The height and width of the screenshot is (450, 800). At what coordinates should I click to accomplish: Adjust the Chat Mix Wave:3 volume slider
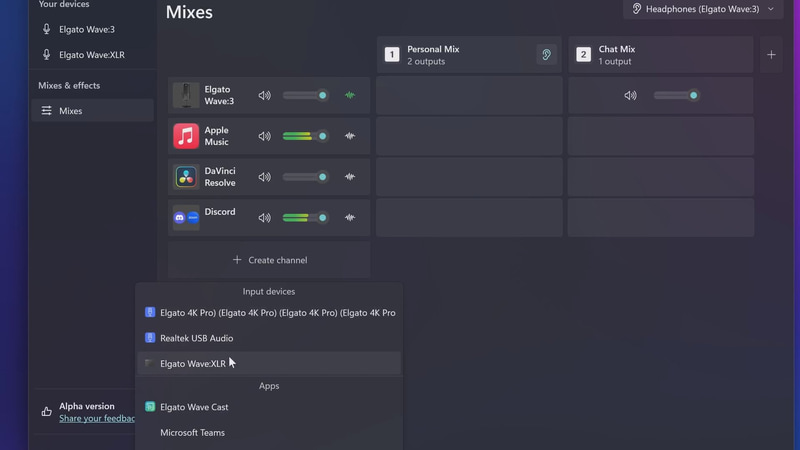tap(676, 95)
